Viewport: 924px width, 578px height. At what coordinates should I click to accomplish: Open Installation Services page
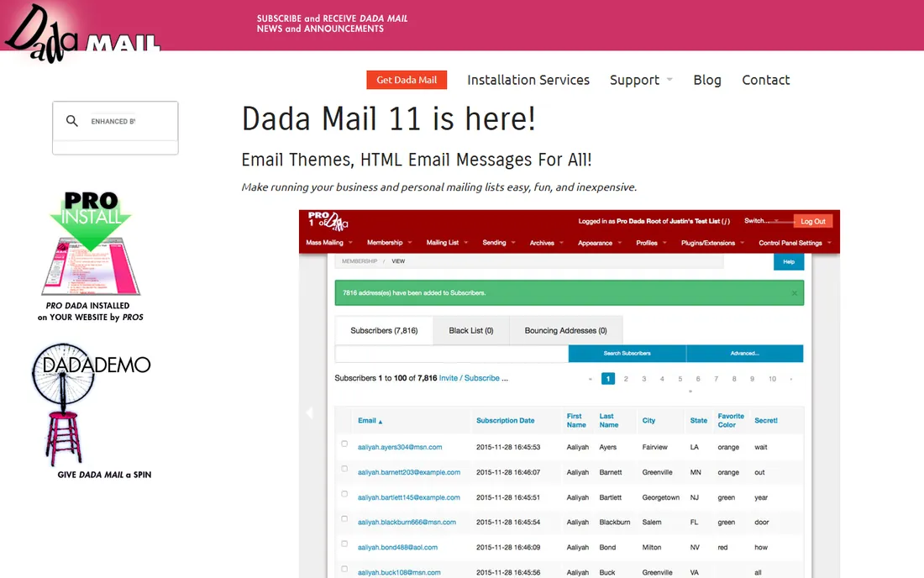[x=528, y=80]
